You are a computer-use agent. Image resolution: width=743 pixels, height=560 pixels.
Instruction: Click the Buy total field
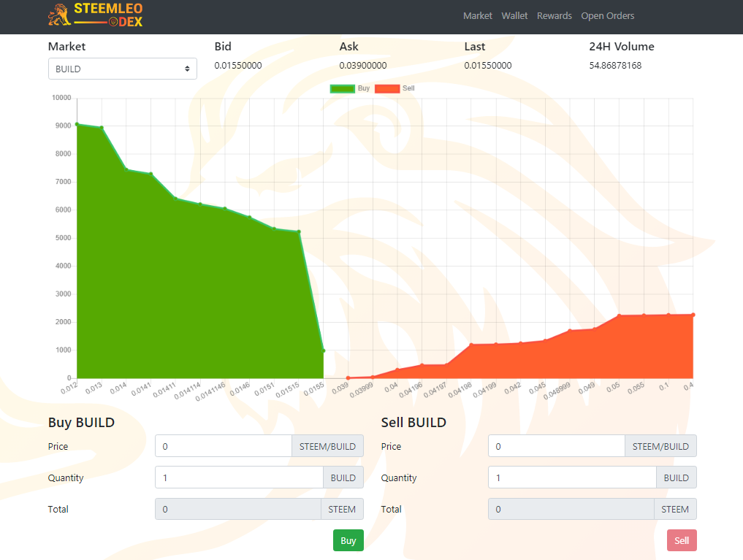(238, 509)
